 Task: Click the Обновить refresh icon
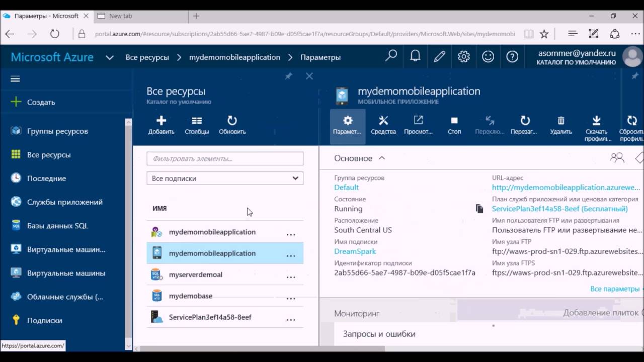coord(232,121)
